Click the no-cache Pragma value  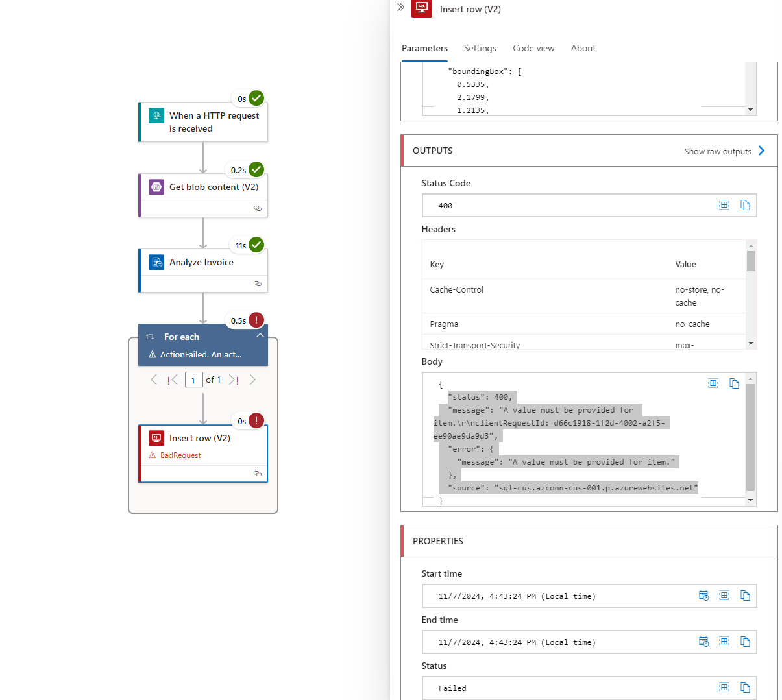692,324
